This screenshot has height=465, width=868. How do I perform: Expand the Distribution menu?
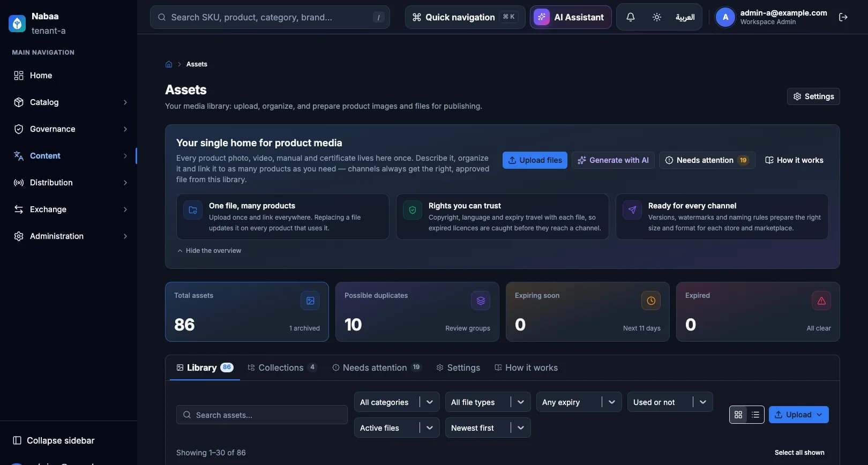[x=70, y=183]
